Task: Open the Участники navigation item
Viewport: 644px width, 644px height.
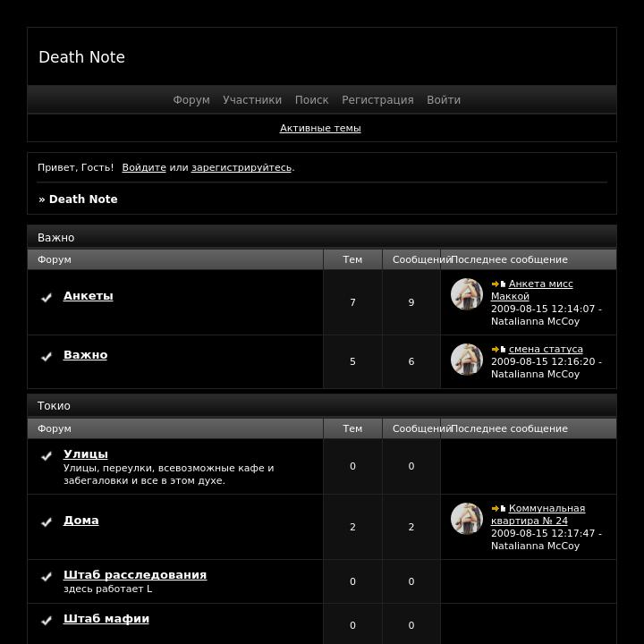Action: [252, 100]
